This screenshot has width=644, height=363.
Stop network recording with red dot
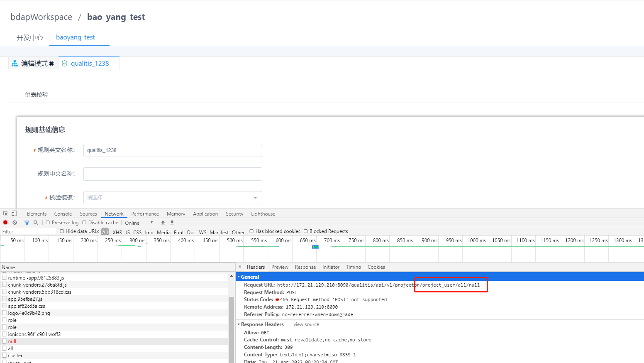[x=5, y=223]
